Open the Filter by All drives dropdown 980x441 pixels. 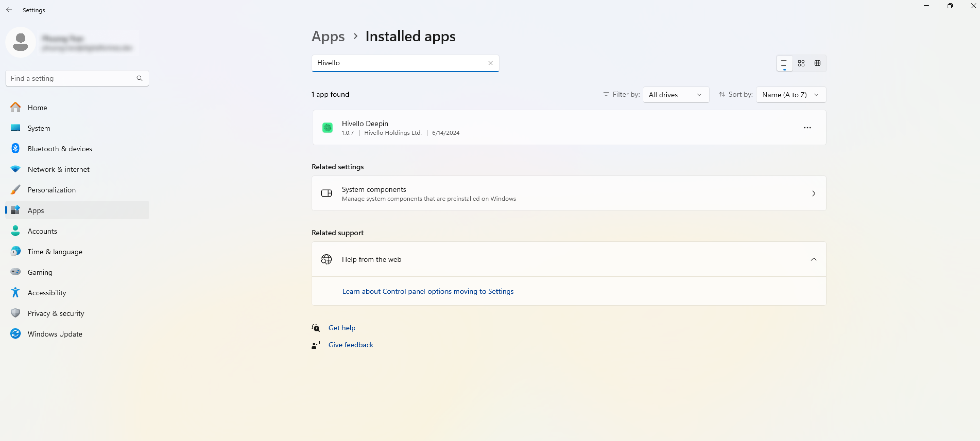tap(676, 95)
